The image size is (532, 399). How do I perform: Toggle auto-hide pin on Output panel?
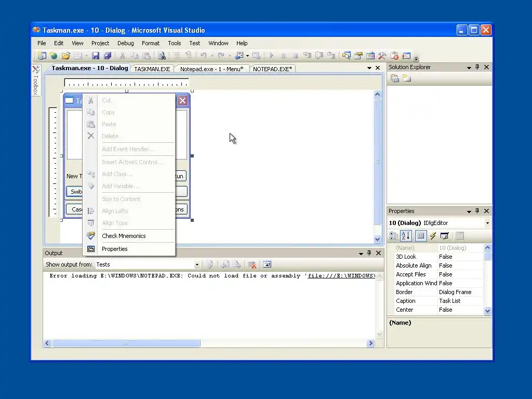(369, 253)
